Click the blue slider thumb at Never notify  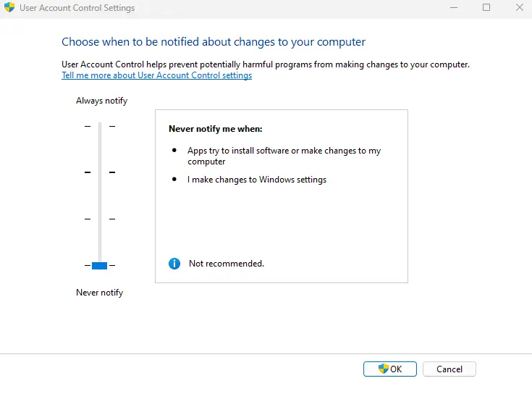coord(99,265)
